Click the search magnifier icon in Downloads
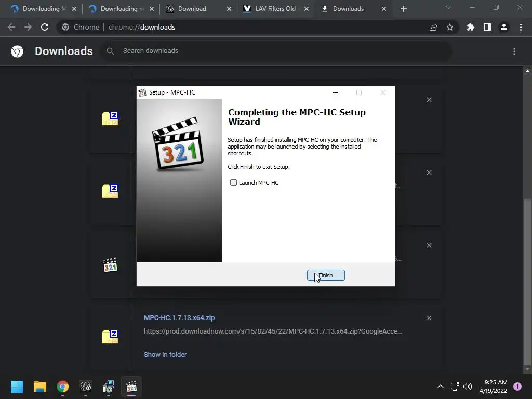Image resolution: width=532 pixels, height=399 pixels. [x=110, y=51]
